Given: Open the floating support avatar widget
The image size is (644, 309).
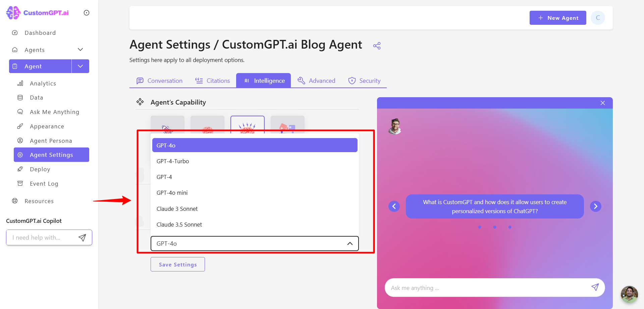Looking at the screenshot, I should click(629, 294).
